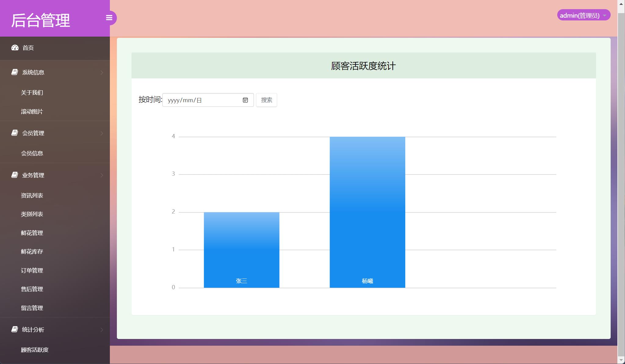This screenshot has width=625, height=364.
Task: Expand the 会员管理 menu chevron
Action: click(x=101, y=133)
